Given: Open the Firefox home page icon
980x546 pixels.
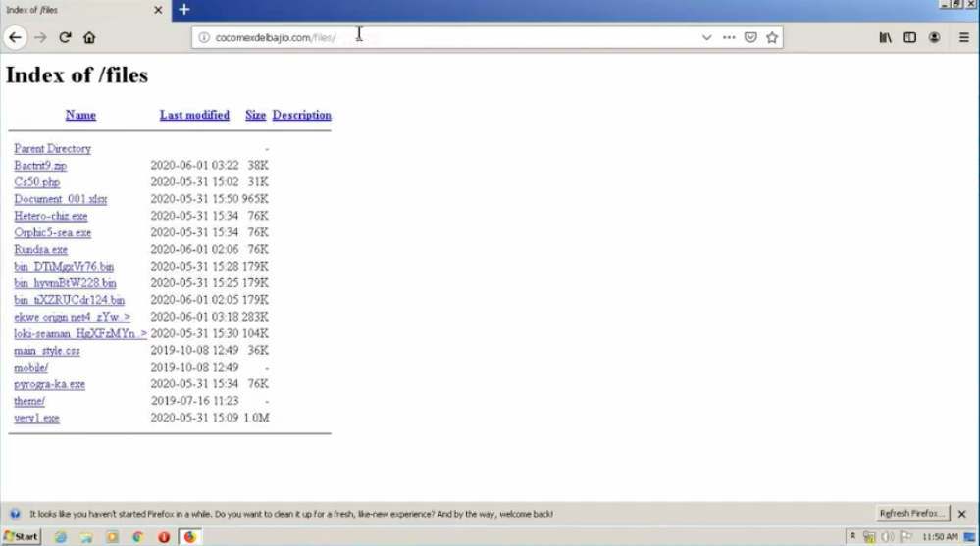Looking at the screenshot, I should pyautogui.click(x=89, y=37).
